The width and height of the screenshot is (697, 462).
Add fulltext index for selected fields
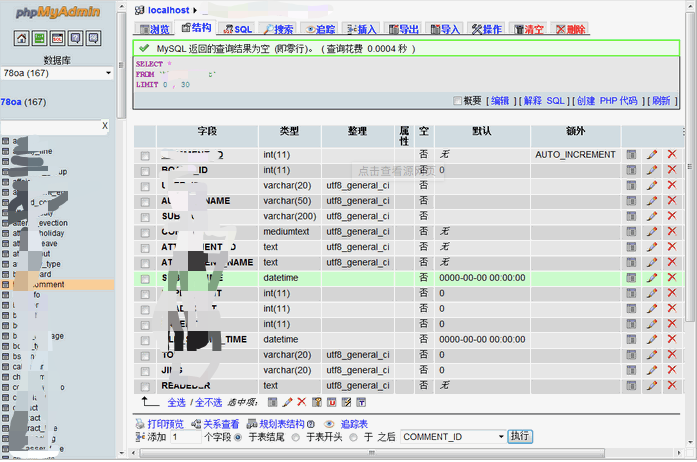point(361,402)
